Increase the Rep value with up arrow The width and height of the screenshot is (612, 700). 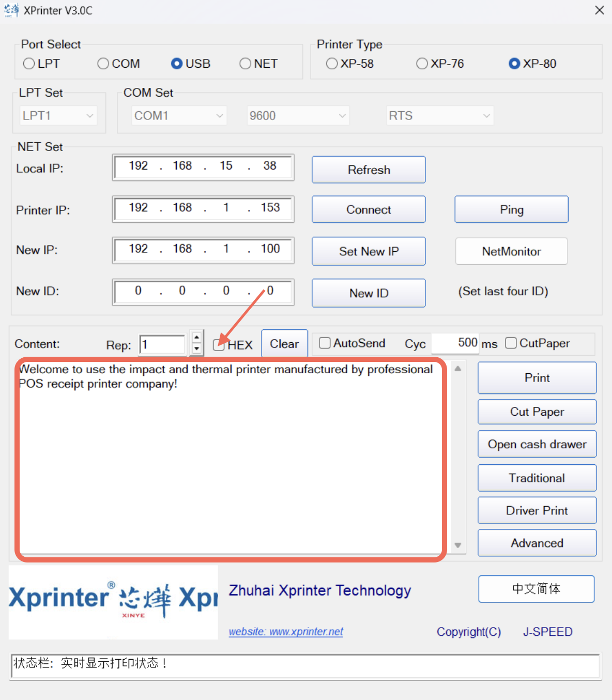click(x=196, y=338)
